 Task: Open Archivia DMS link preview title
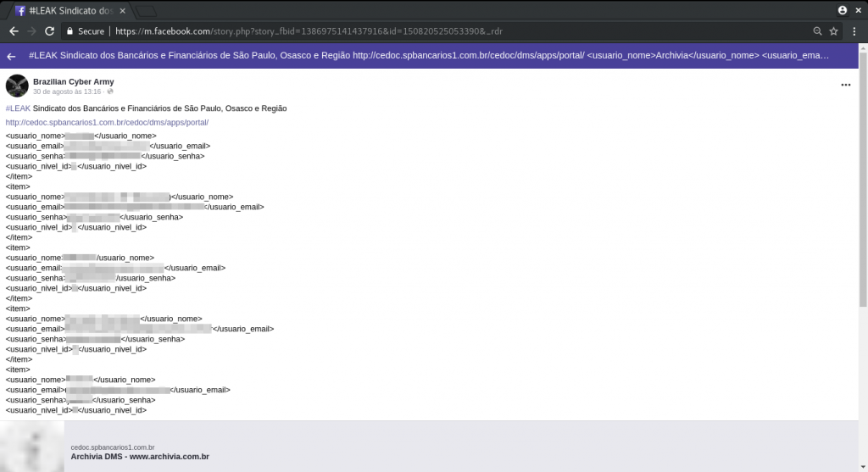pyautogui.click(x=140, y=457)
